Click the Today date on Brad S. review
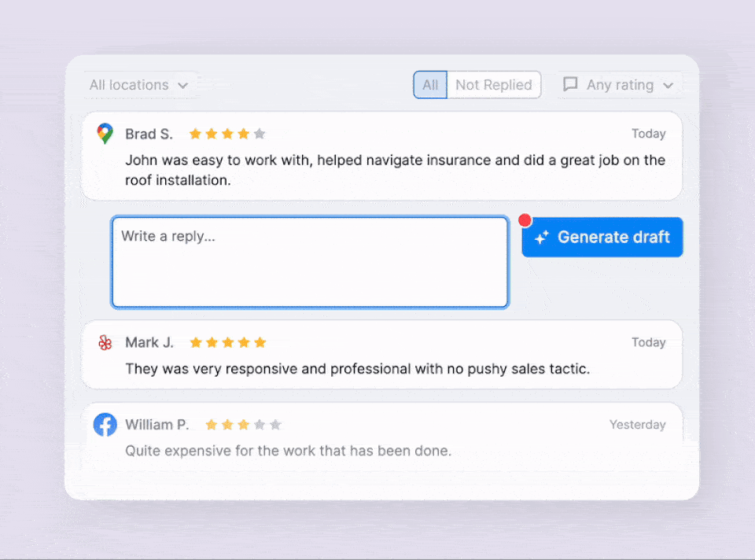This screenshot has height=560, width=755. (x=649, y=134)
